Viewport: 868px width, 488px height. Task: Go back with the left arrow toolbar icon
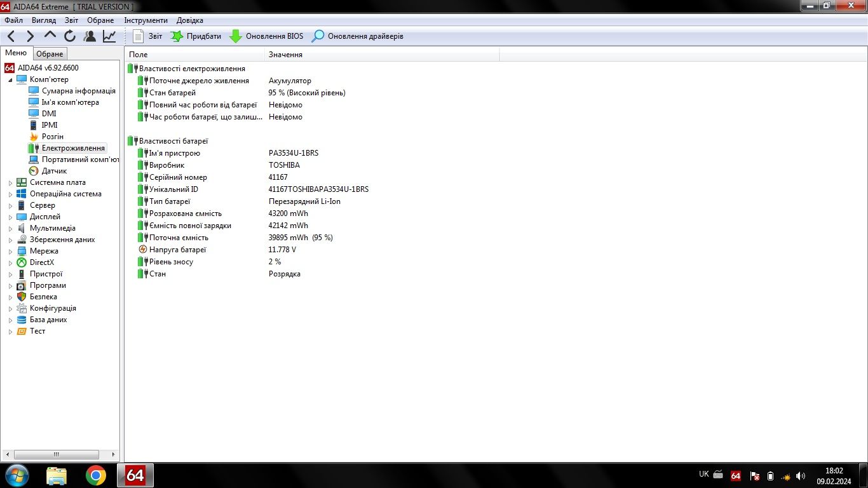point(11,36)
